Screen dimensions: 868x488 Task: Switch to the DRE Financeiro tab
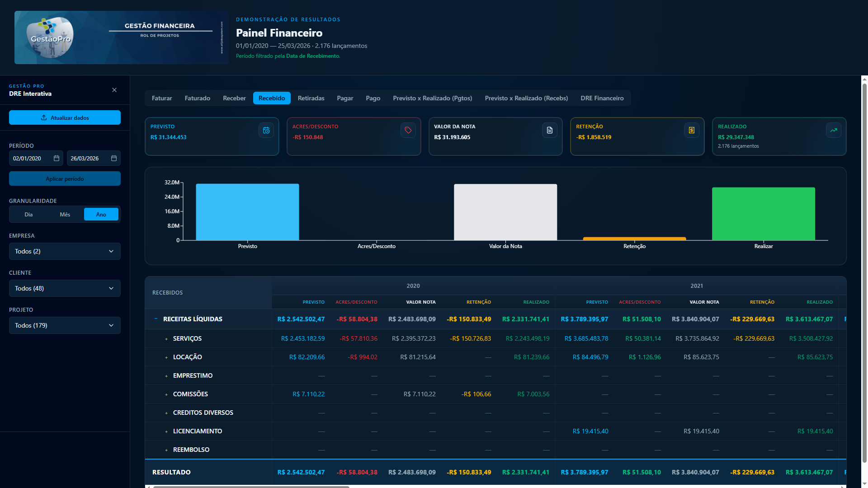[602, 98]
